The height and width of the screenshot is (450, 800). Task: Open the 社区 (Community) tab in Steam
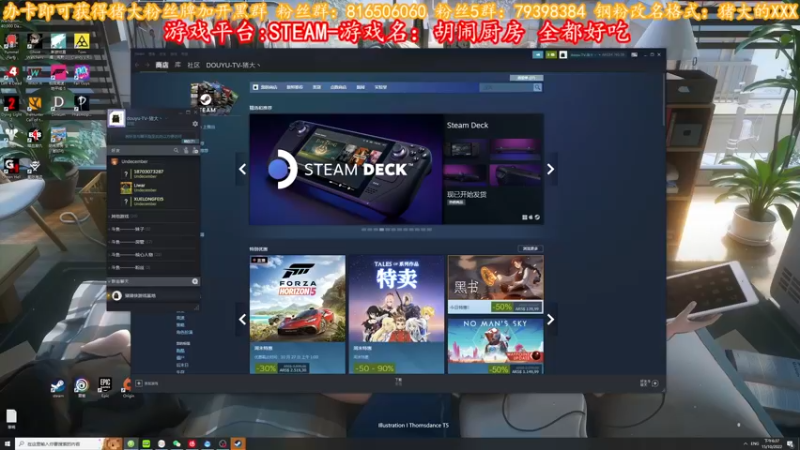[x=193, y=65]
